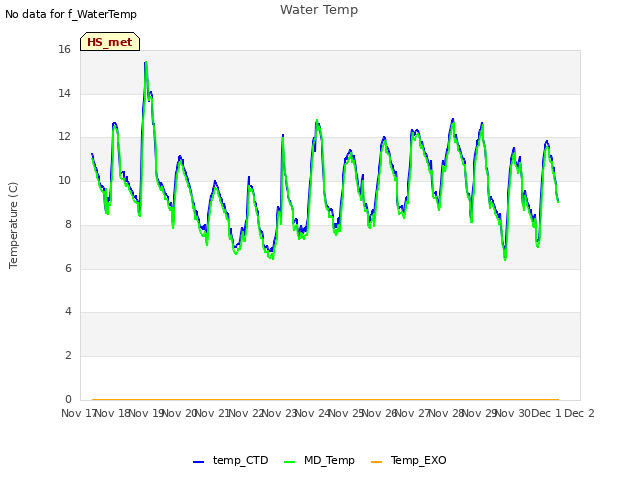The width and height of the screenshot is (640, 480).
Task: Click the orange Temp_EXO legend swatch
Action: 376,462
